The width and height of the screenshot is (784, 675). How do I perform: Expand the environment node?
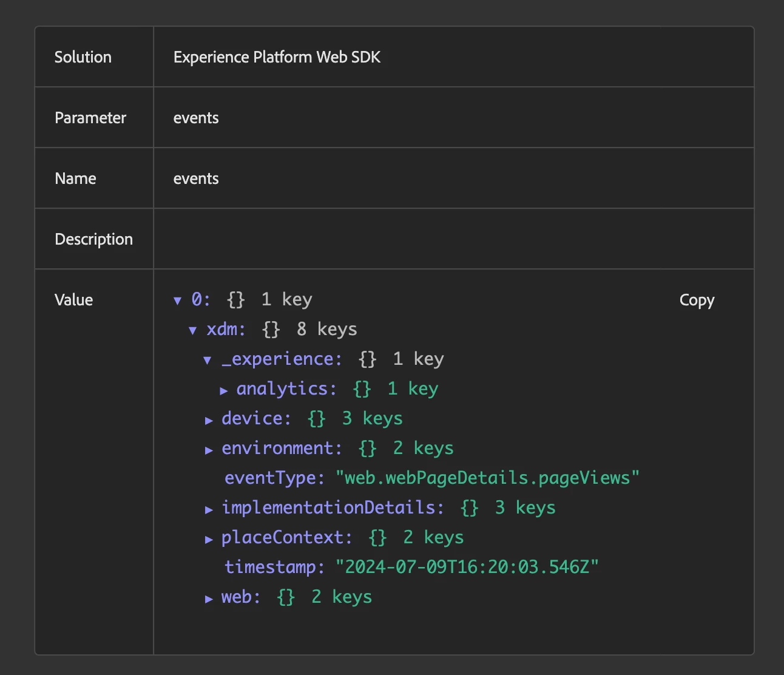(209, 450)
